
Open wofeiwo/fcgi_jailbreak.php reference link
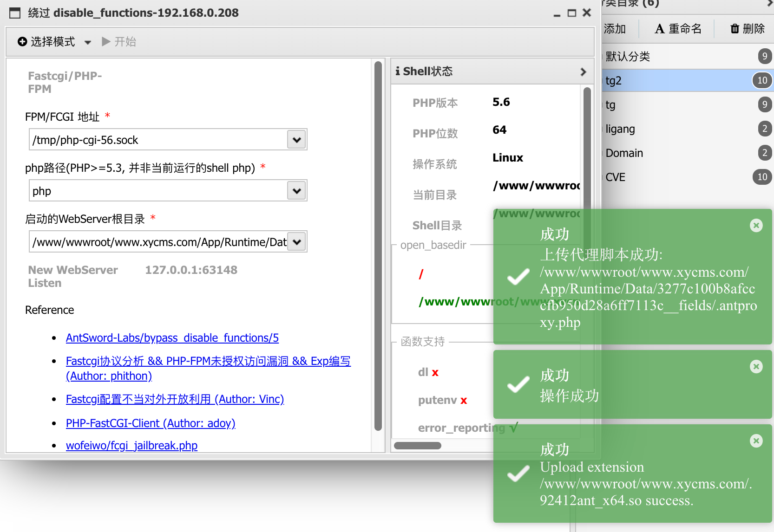pyautogui.click(x=131, y=446)
